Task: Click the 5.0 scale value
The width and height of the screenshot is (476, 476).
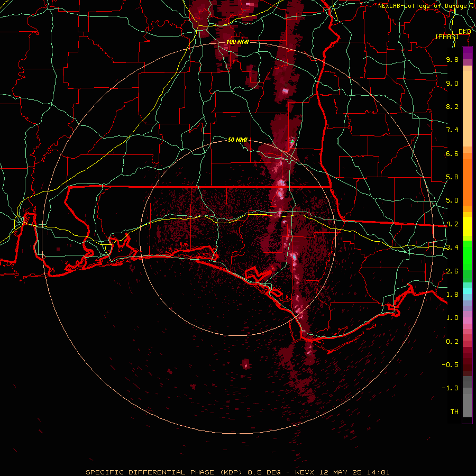Action: tap(452, 200)
